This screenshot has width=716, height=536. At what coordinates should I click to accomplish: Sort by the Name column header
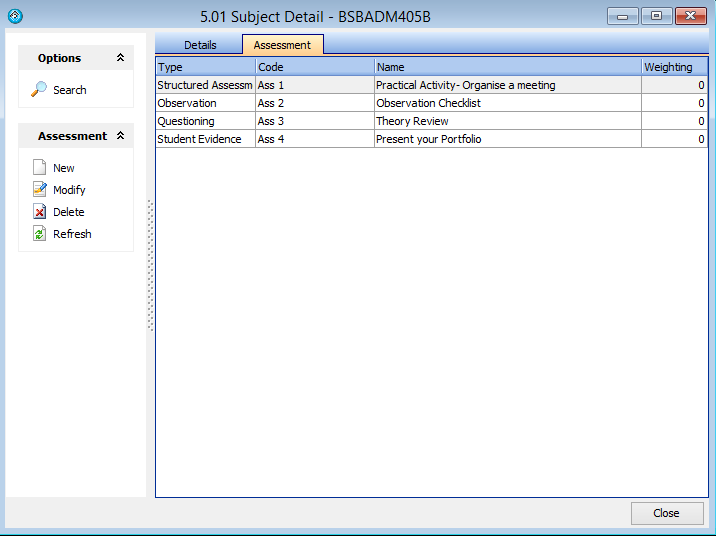click(x=507, y=67)
